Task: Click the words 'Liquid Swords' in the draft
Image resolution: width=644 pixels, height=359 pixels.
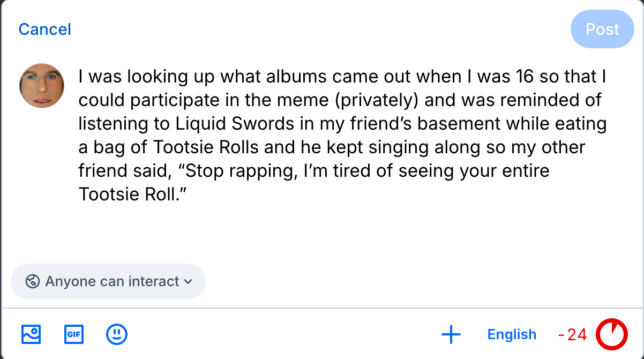Action: pyautogui.click(x=235, y=124)
